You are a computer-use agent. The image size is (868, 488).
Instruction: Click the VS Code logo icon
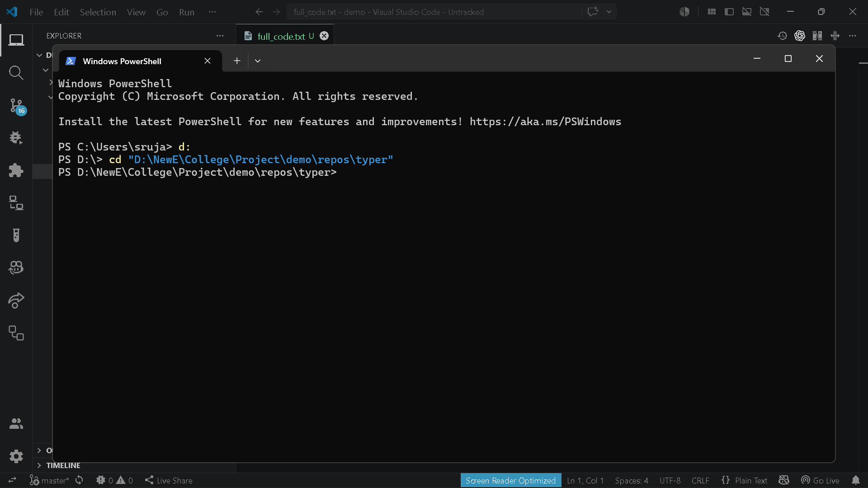pos(12,12)
